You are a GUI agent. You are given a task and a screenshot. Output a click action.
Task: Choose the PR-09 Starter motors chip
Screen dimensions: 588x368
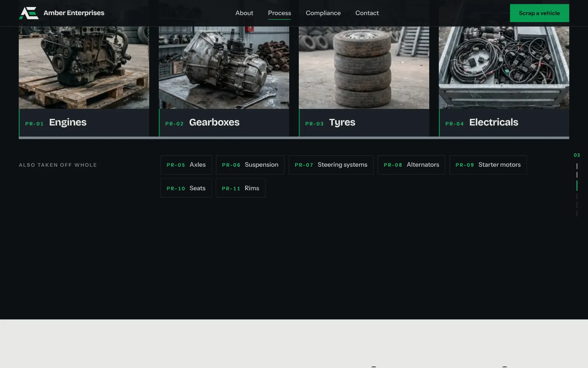(x=488, y=165)
